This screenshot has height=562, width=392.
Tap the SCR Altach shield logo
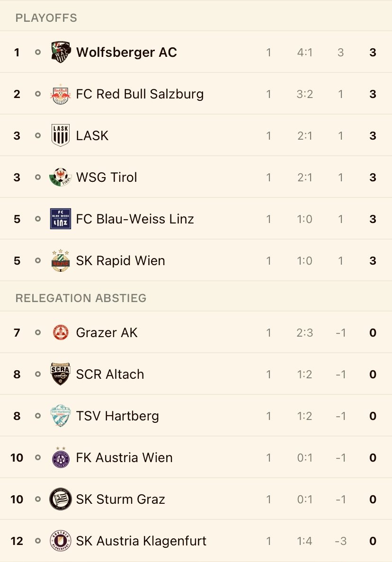point(61,374)
